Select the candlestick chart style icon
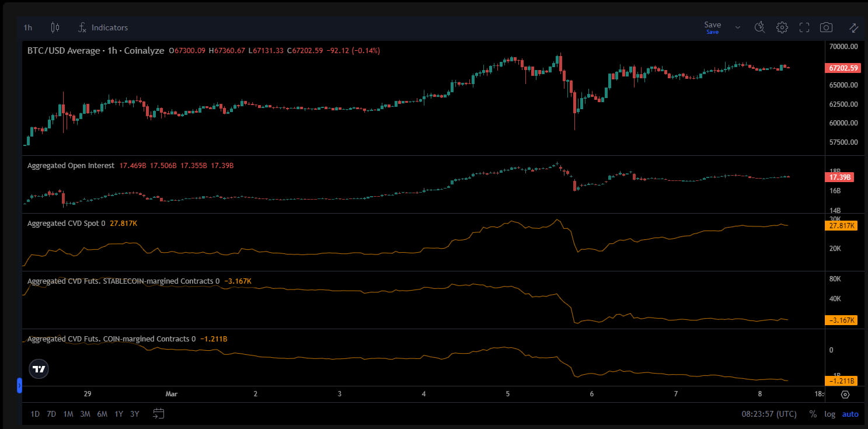Viewport: 868px width, 429px height. coord(55,27)
